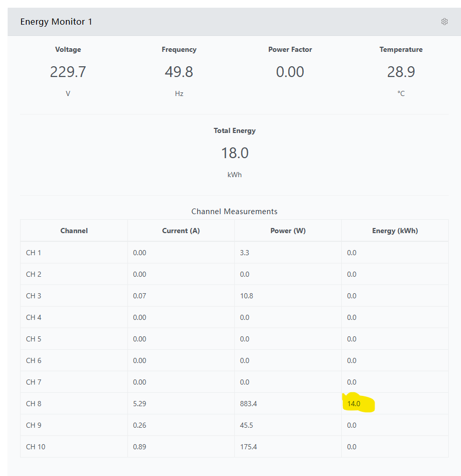Click CH 10 power value 175.4
The width and height of the screenshot is (461, 476).
[248, 447]
